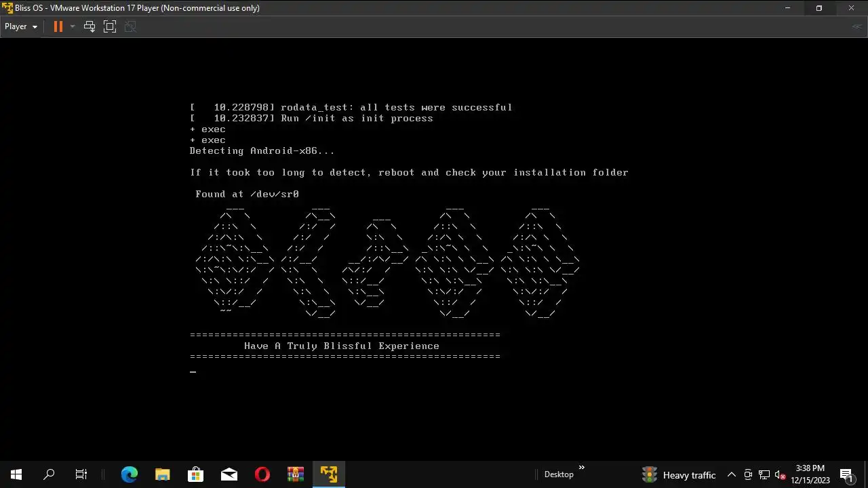Open Task View on taskbar

(x=81, y=474)
